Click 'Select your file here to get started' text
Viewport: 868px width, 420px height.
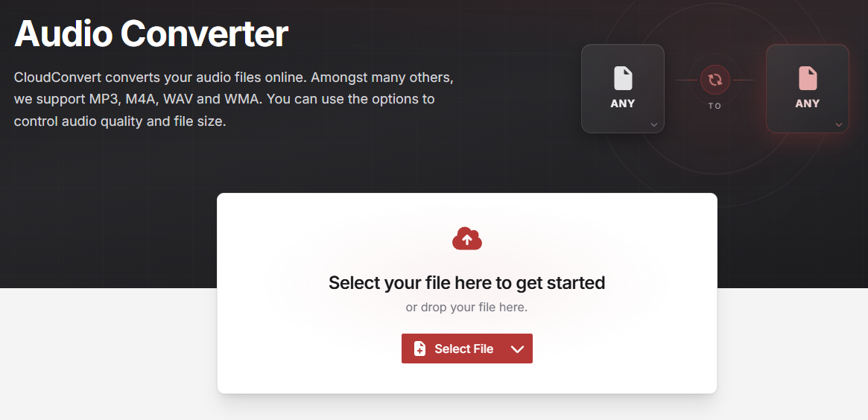pyautogui.click(x=466, y=283)
